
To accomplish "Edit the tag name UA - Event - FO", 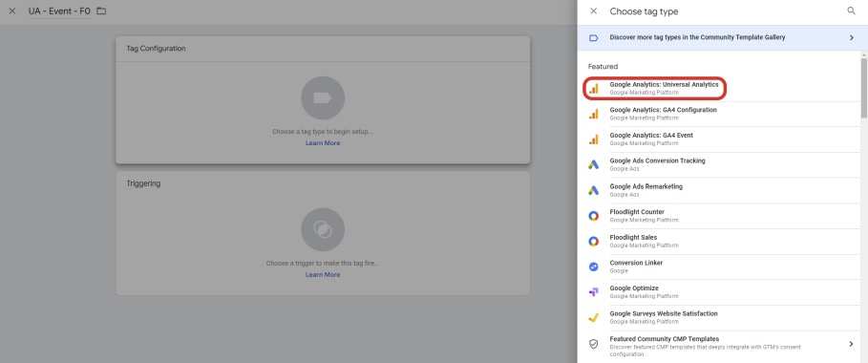I will (59, 11).
